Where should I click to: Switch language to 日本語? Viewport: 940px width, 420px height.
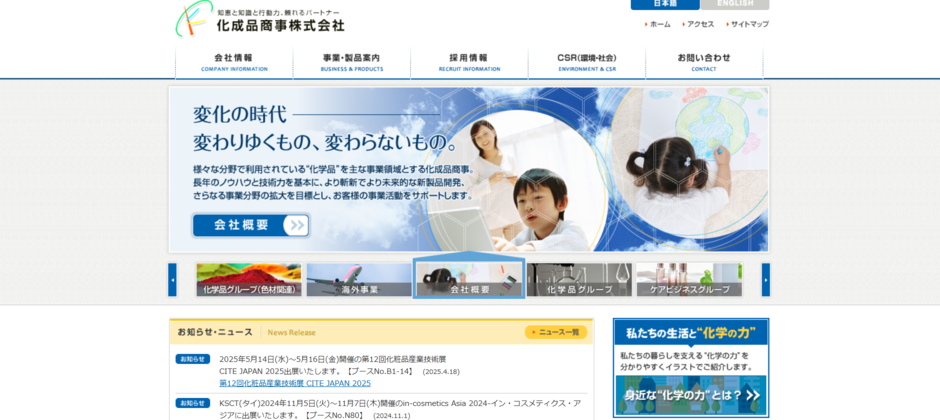point(665,4)
